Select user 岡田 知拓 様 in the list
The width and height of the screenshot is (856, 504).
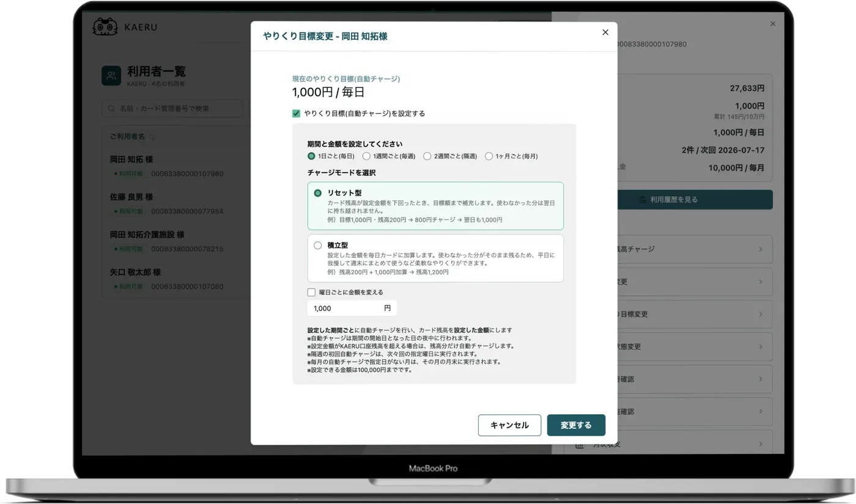tap(131, 159)
